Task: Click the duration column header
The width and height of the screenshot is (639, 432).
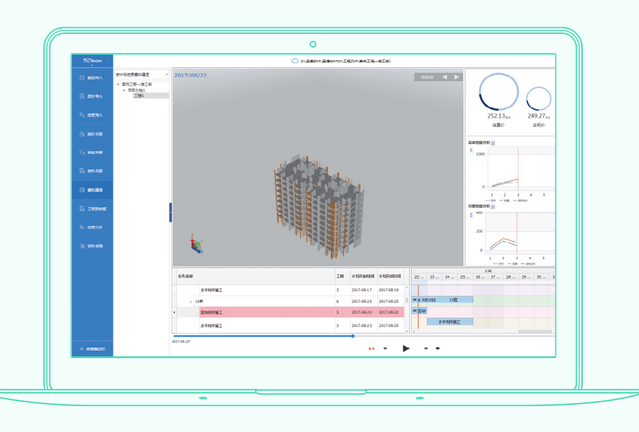Action: [341, 276]
